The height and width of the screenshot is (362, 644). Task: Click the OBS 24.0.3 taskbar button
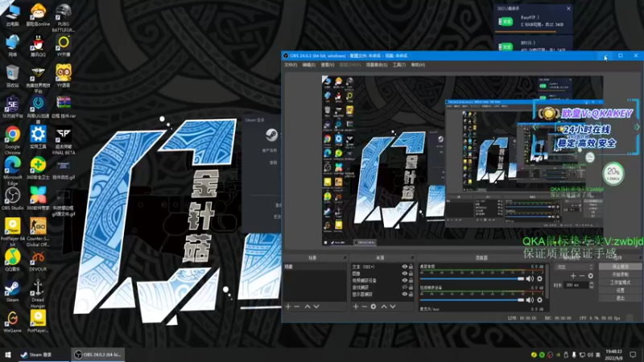(98, 355)
